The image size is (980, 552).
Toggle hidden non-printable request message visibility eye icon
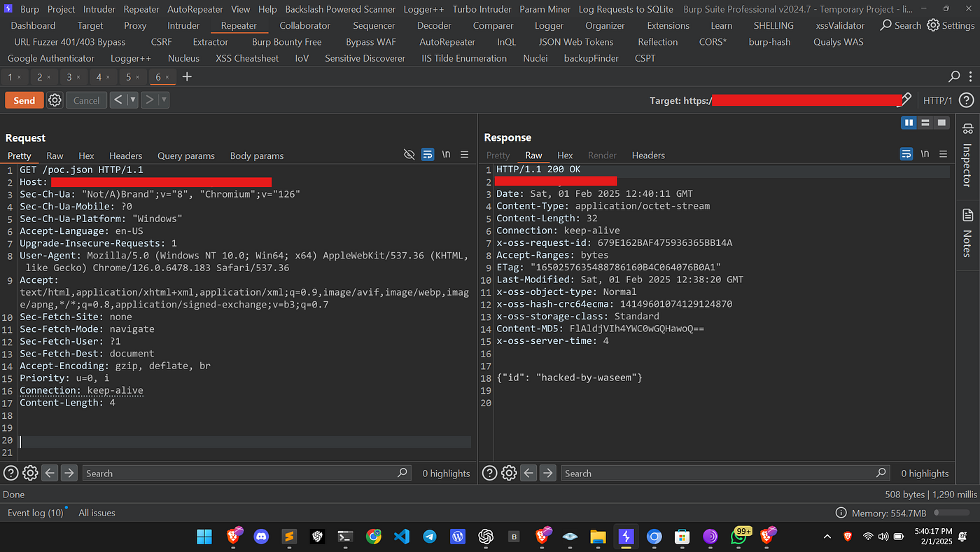click(409, 154)
